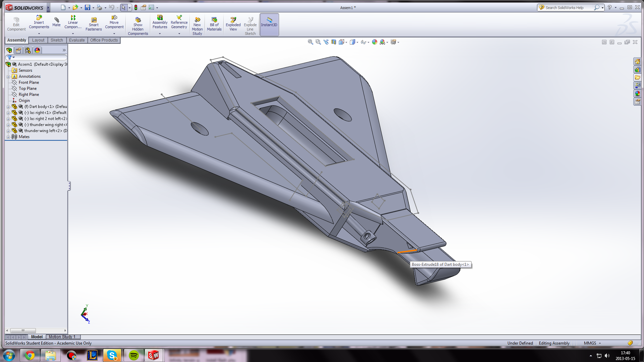Collapse the feature manager panel handle

pos(69,186)
